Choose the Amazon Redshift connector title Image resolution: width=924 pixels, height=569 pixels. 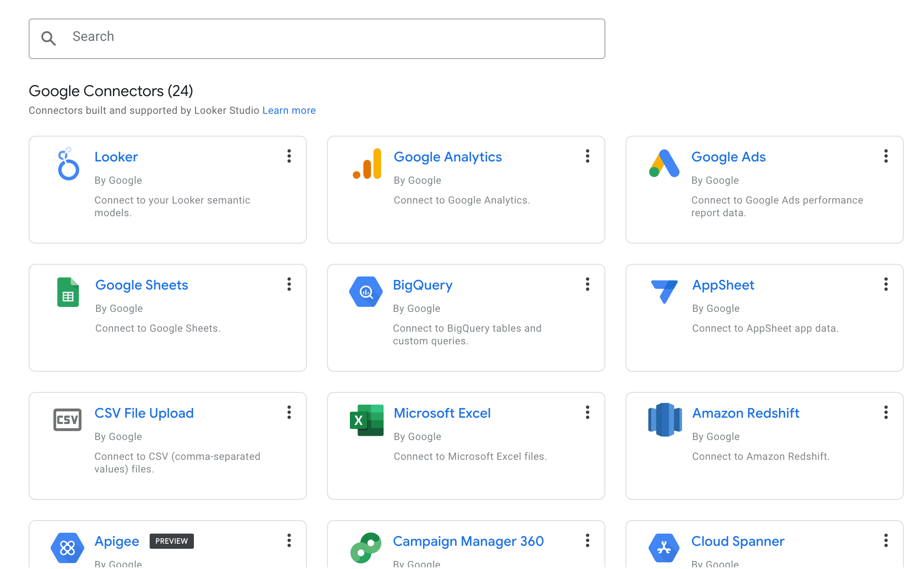point(746,413)
